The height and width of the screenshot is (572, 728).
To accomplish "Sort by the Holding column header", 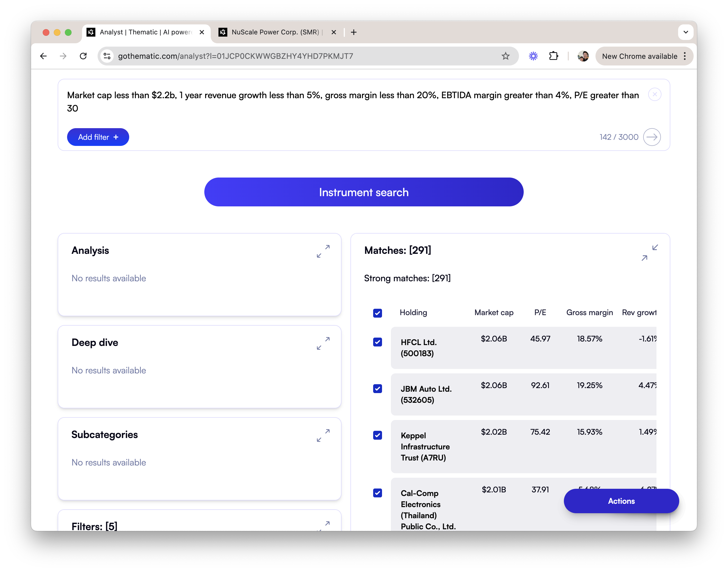I will (413, 312).
